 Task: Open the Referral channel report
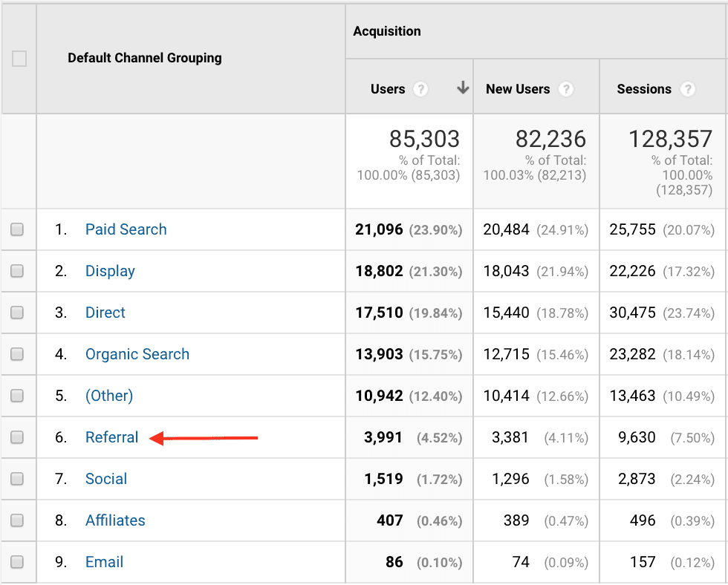point(112,437)
